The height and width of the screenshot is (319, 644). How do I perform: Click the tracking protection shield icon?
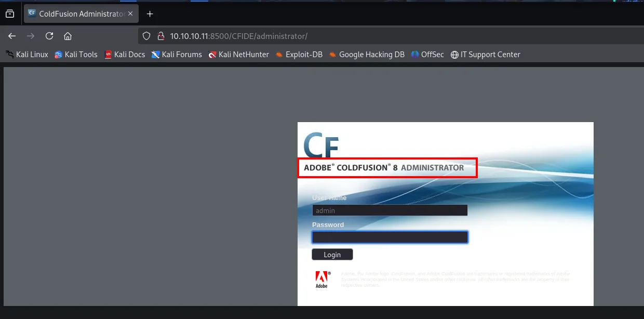coord(146,36)
